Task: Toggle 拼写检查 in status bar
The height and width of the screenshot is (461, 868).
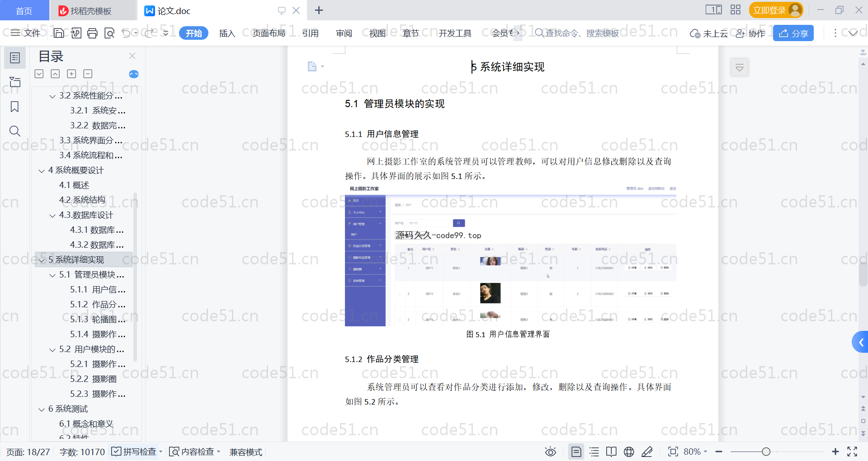Action: coord(137,452)
